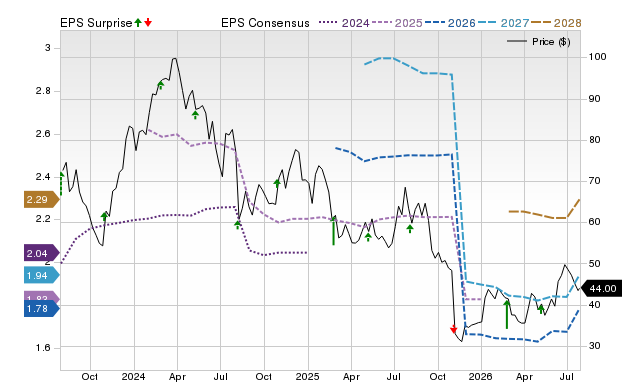Click the 2.4 label on left axis
Viewport: 640px width, 382px height.
click(x=43, y=177)
